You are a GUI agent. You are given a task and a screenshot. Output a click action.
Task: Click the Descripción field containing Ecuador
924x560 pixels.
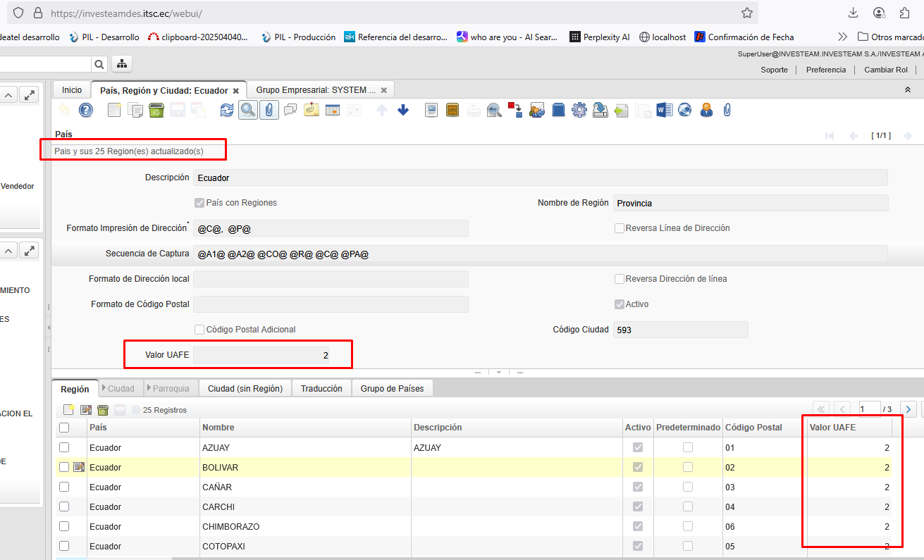(x=539, y=178)
